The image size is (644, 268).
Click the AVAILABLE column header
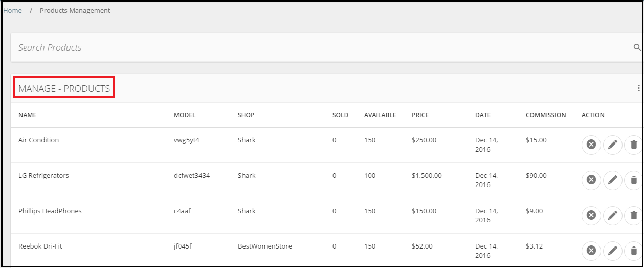[x=380, y=115]
